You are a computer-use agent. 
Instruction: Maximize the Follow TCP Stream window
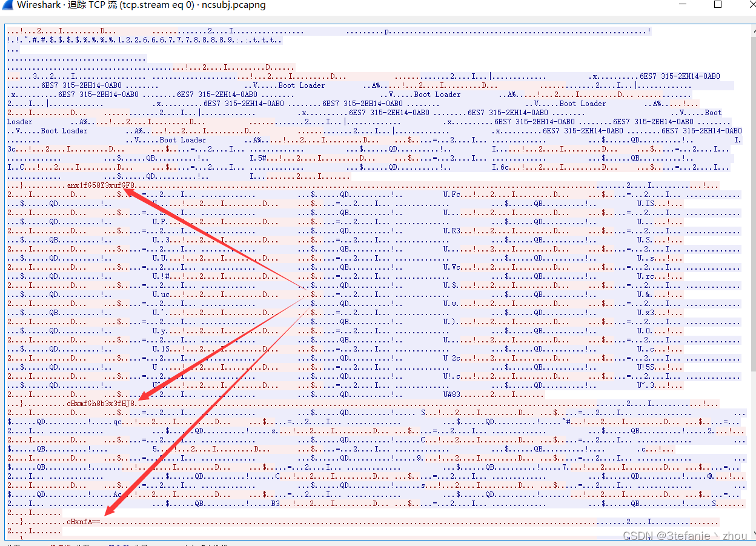[x=718, y=4]
